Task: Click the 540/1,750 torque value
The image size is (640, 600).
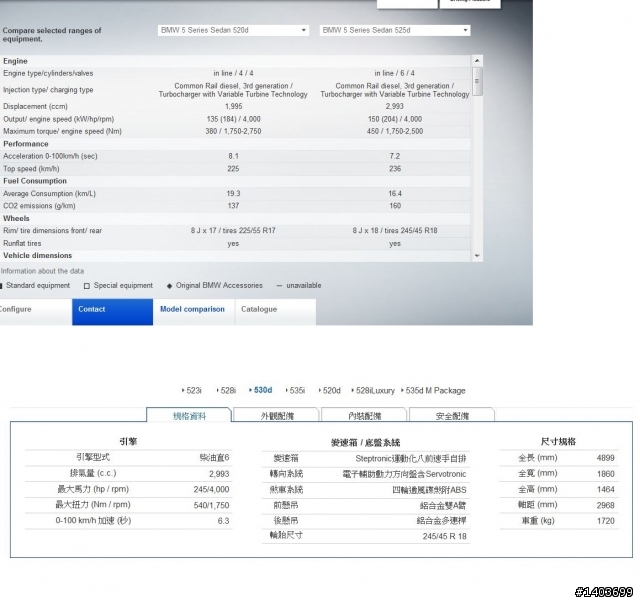Action: tap(211, 505)
